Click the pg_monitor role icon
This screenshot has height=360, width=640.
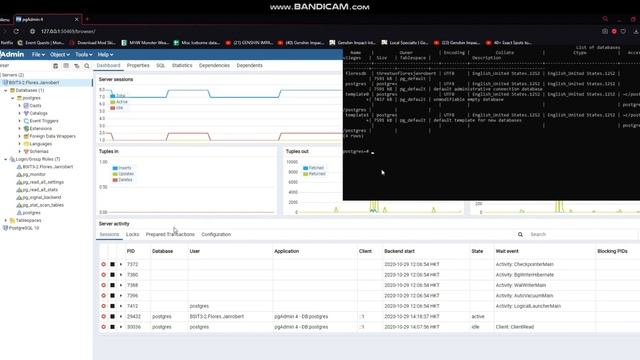click(x=19, y=174)
